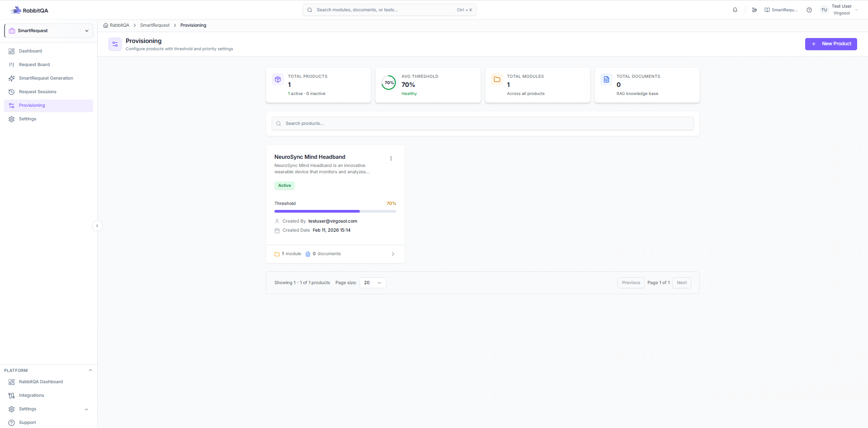
Task: Open Request Sessions
Action: 49,92
